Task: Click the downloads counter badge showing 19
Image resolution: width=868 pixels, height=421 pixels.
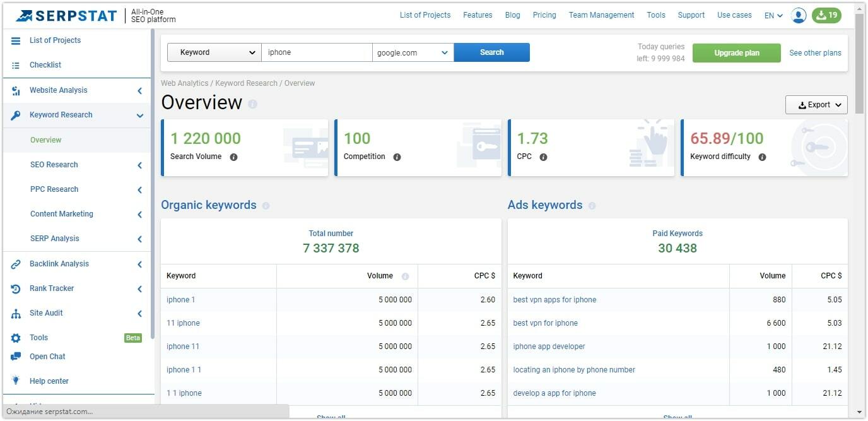Action: click(x=826, y=15)
